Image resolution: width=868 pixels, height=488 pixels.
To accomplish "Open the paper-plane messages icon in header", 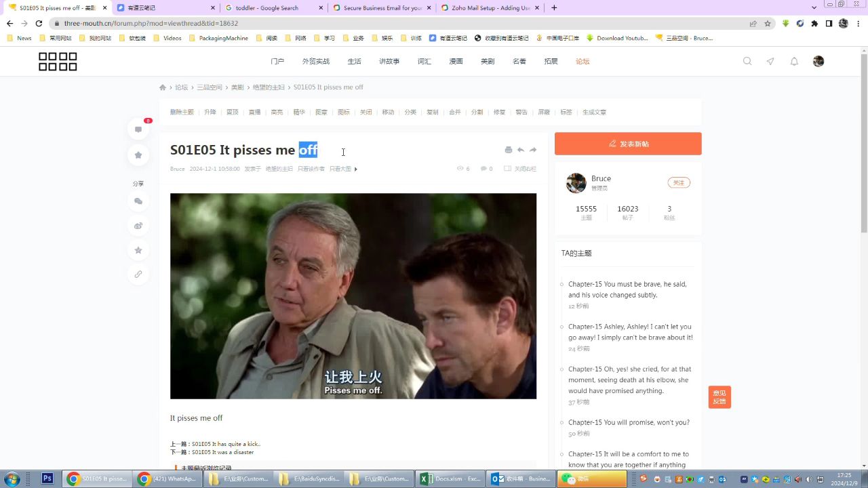I will click(770, 61).
